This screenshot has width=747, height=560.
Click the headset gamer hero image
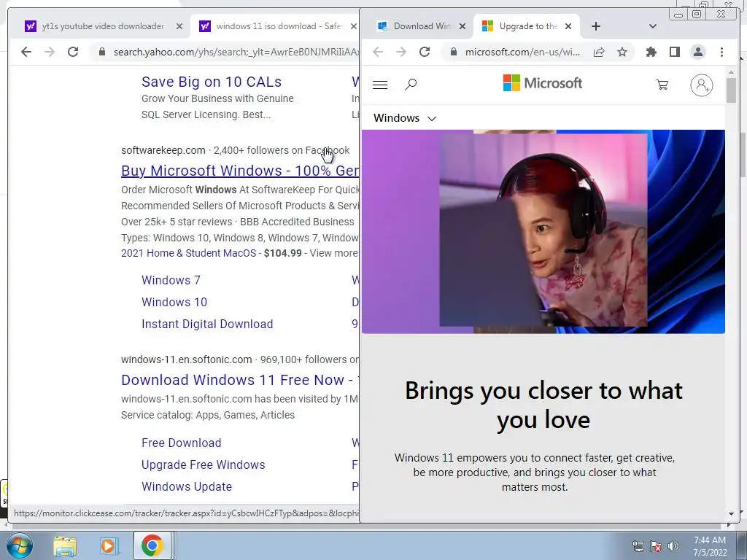tap(543, 231)
